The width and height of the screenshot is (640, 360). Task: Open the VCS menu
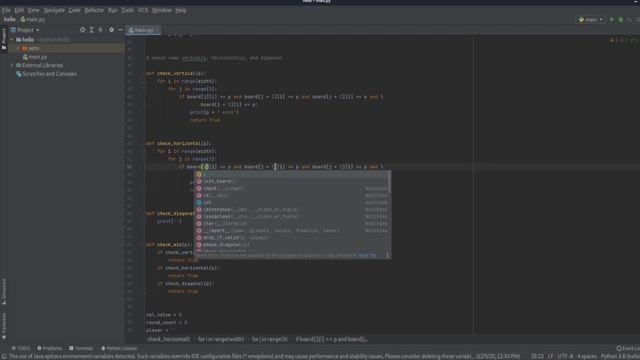click(x=143, y=10)
